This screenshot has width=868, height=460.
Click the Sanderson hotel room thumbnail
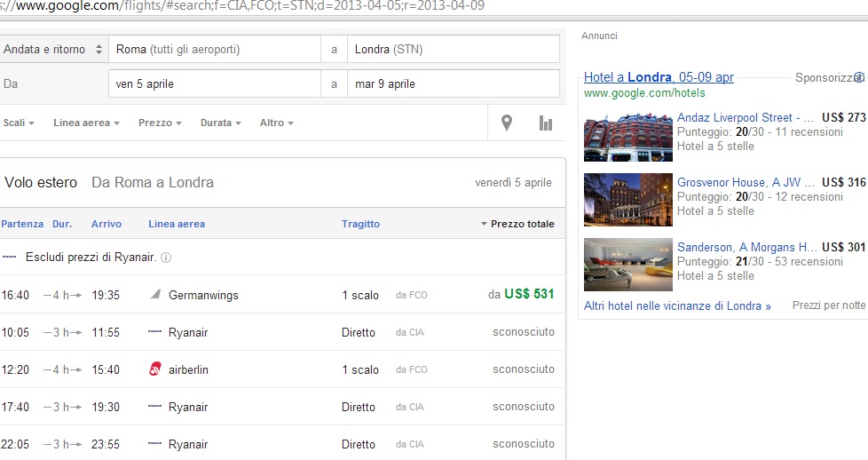[628, 265]
